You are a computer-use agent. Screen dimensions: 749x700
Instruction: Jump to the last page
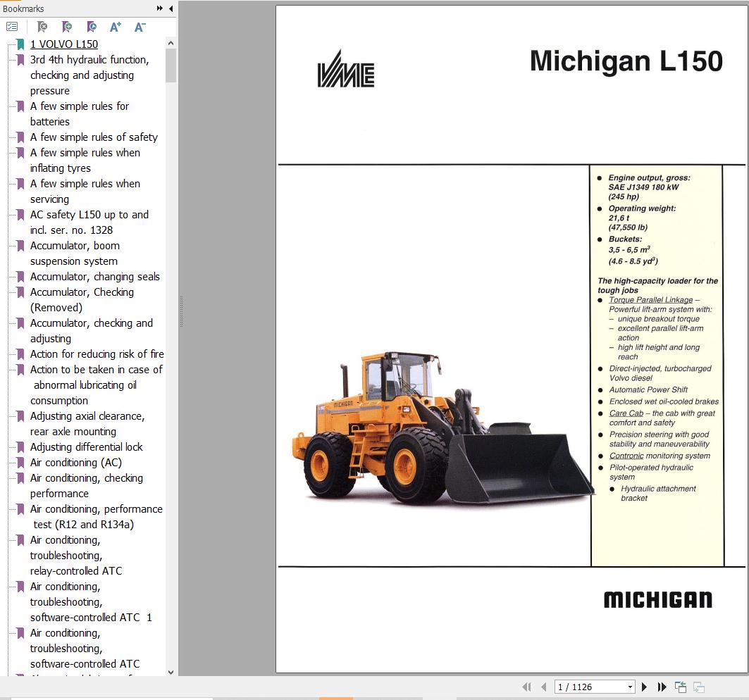click(662, 687)
